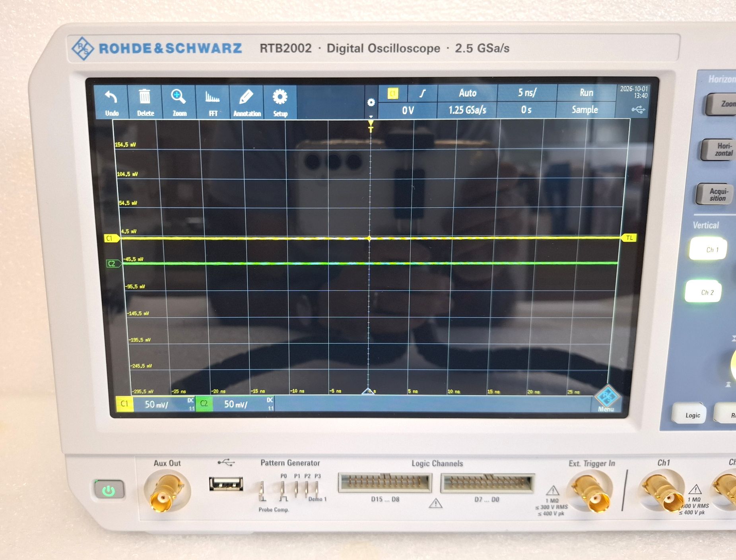
Task: Tap the date and time display
Action: [x=634, y=92]
